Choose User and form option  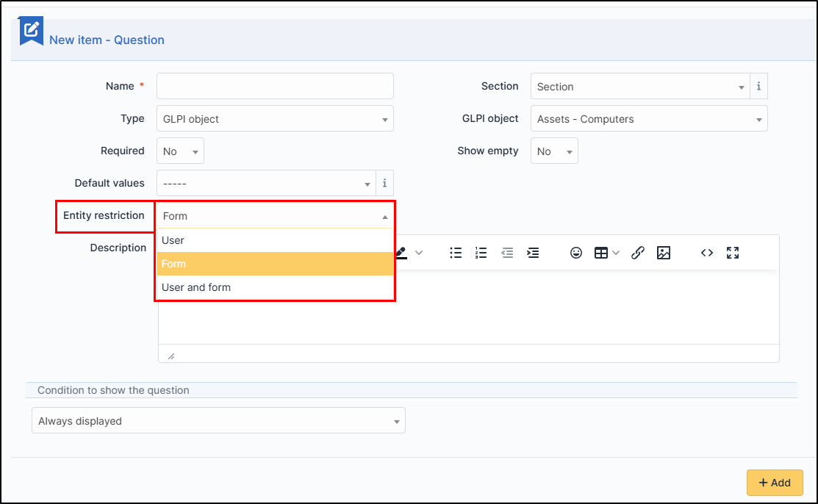point(275,287)
